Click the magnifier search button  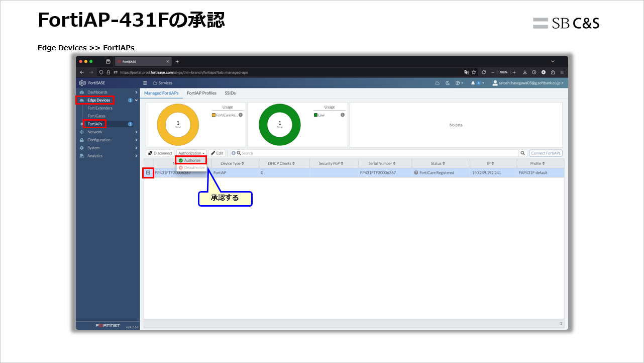[x=523, y=153]
